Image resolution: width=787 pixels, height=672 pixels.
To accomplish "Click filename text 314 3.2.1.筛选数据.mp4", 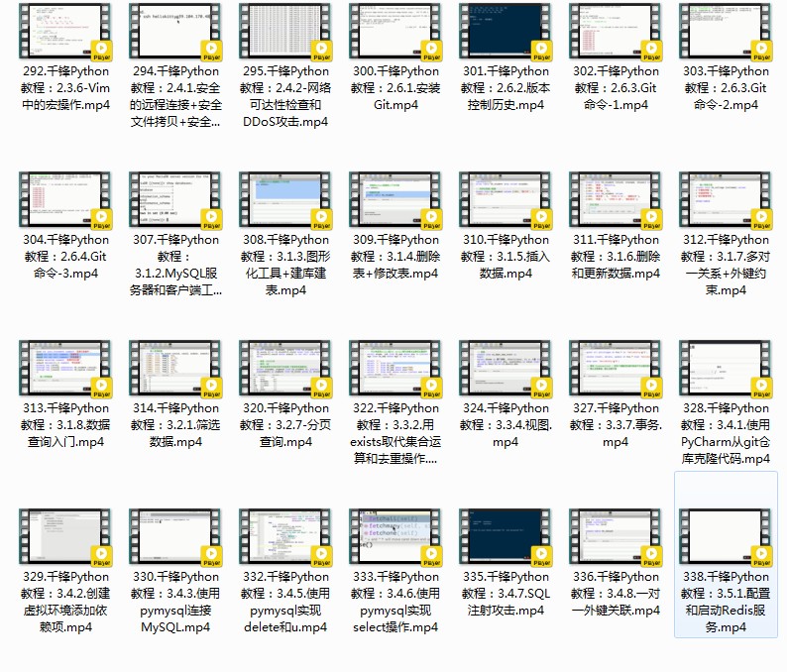I will [x=175, y=425].
